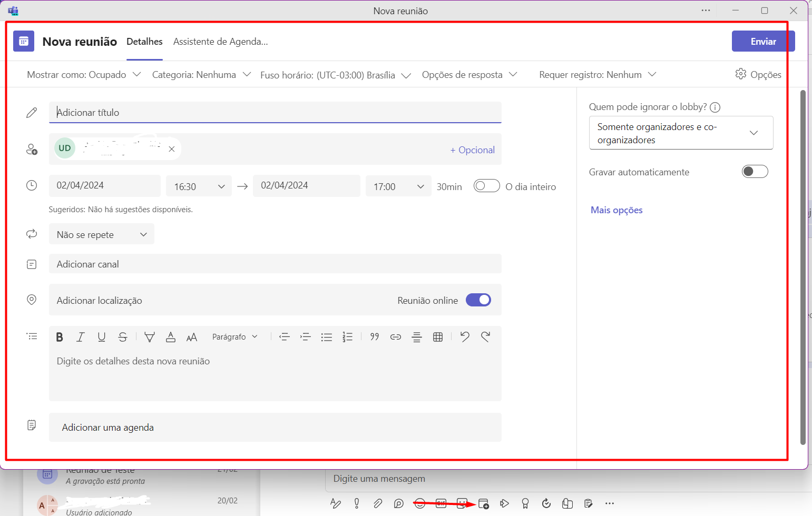Viewport: 812px width, 516px height.
Task: Click the 'Adicionar título' field
Action: pyautogui.click(x=275, y=112)
